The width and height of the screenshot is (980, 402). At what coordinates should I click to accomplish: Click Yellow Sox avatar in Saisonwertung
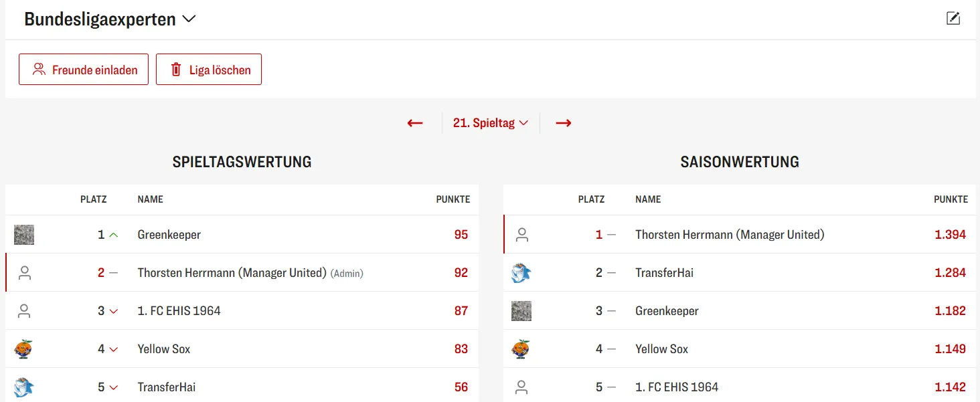(x=521, y=349)
